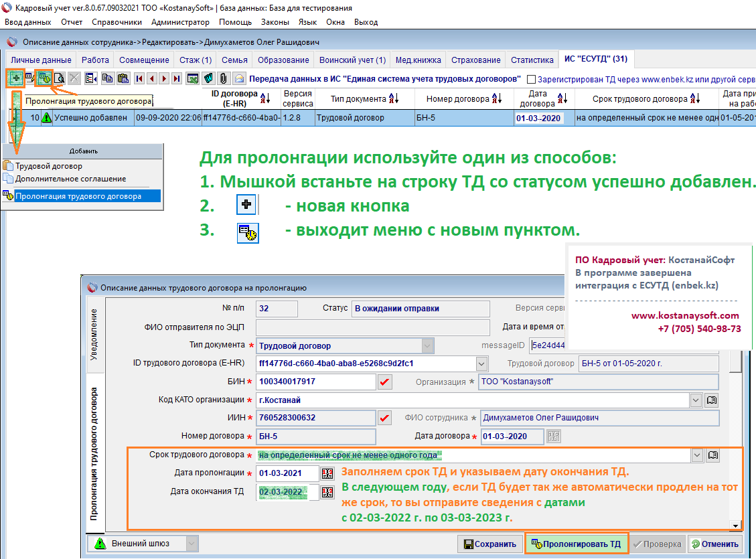Jump to the last record arrow
The width and height of the screenshot is (756, 559).
[x=177, y=78]
